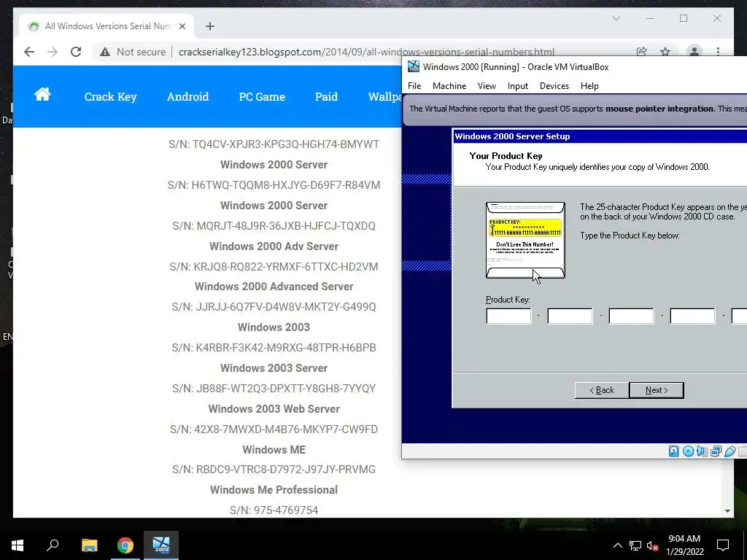Open Crack Key nav link
Viewport: 747px width, 560px height.
coord(111,97)
